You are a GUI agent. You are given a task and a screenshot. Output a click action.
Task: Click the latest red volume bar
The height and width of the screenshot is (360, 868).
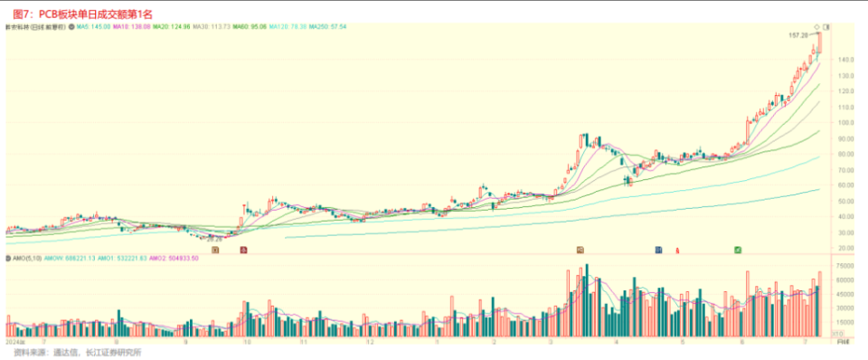coord(820,305)
